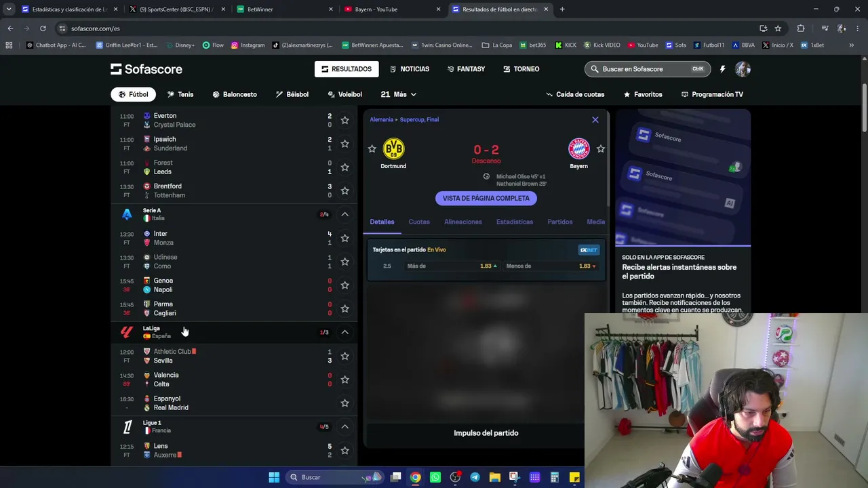
Task: Star Dortmund as favorite team in match panel
Action: click(x=372, y=148)
